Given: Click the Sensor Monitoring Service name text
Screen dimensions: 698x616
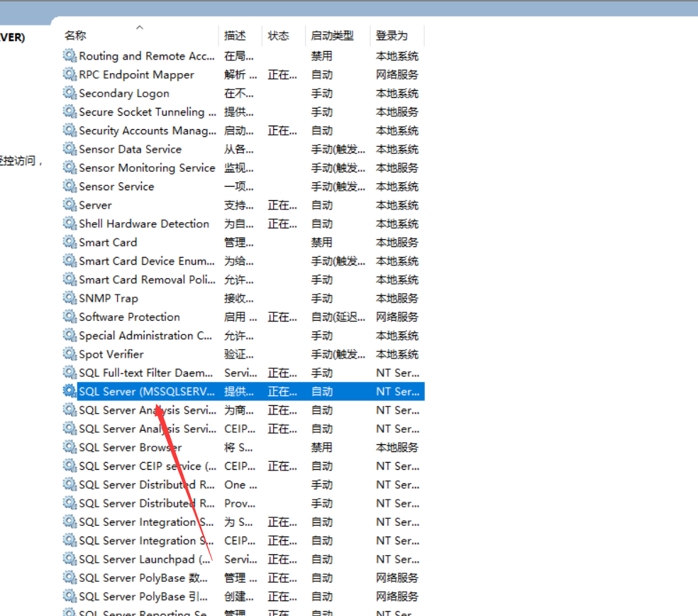Looking at the screenshot, I should coord(147,168).
